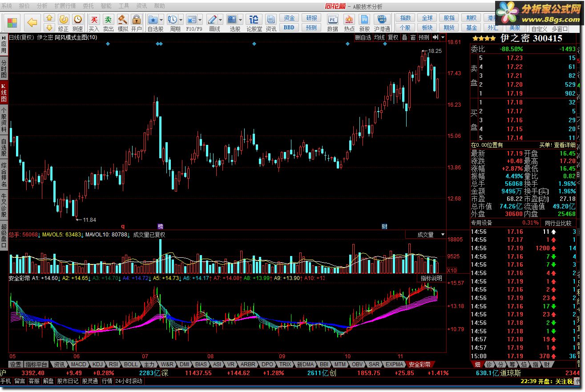Viewport: 585px width, 392px height.
Task: Click the 查看详细 link
Action: [565, 145]
